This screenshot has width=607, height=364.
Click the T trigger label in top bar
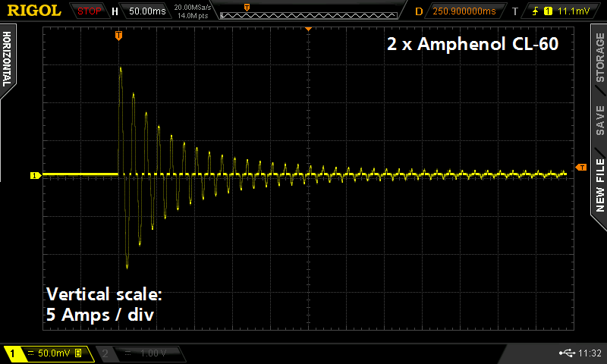pyautogui.click(x=515, y=11)
